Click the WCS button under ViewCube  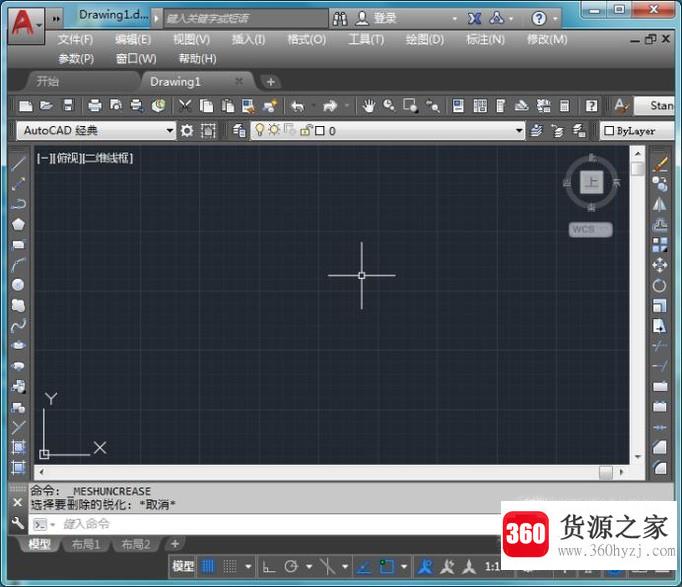tap(591, 229)
